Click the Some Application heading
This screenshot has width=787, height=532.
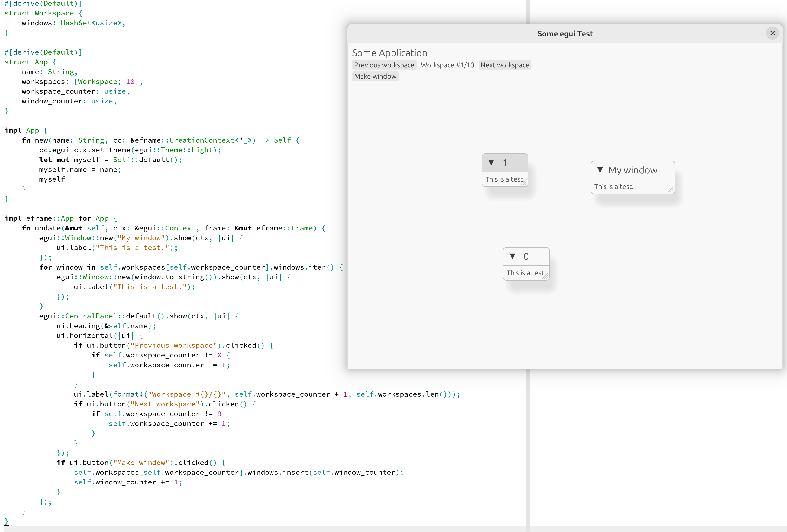coord(389,53)
